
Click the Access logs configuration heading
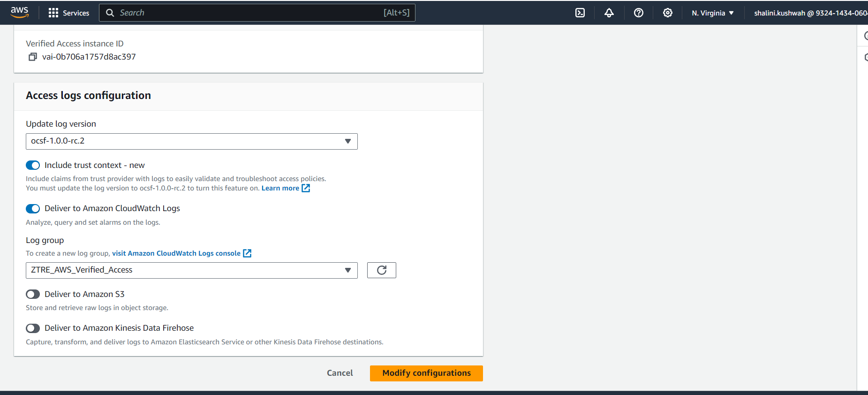point(89,95)
